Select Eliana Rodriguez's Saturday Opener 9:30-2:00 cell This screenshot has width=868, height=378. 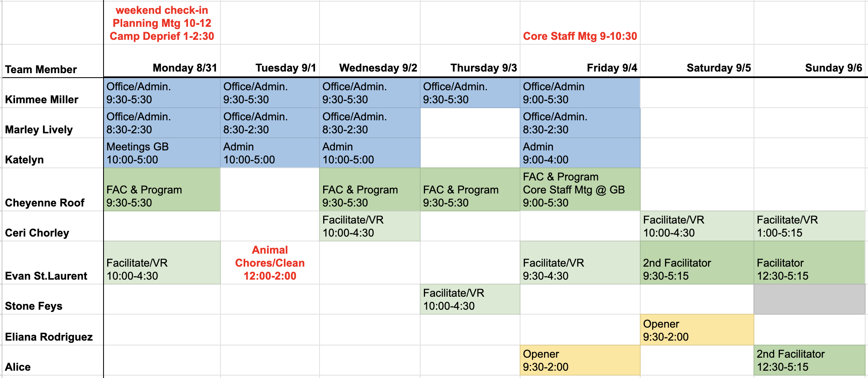pos(697,330)
